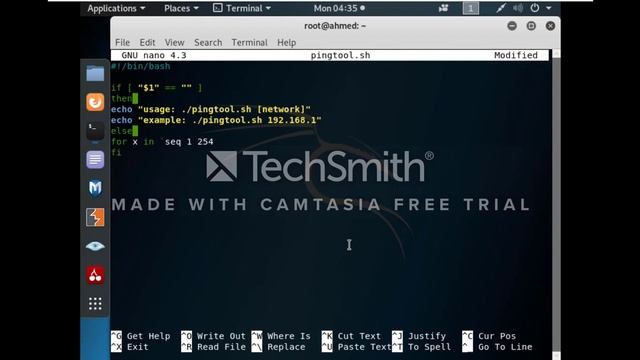This screenshot has width=640, height=360.
Task: Launch Firefox from the dock
Action: 95,102
